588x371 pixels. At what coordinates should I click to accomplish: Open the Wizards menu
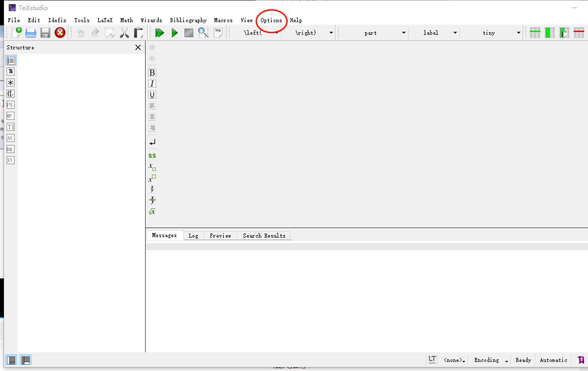pos(152,20)
